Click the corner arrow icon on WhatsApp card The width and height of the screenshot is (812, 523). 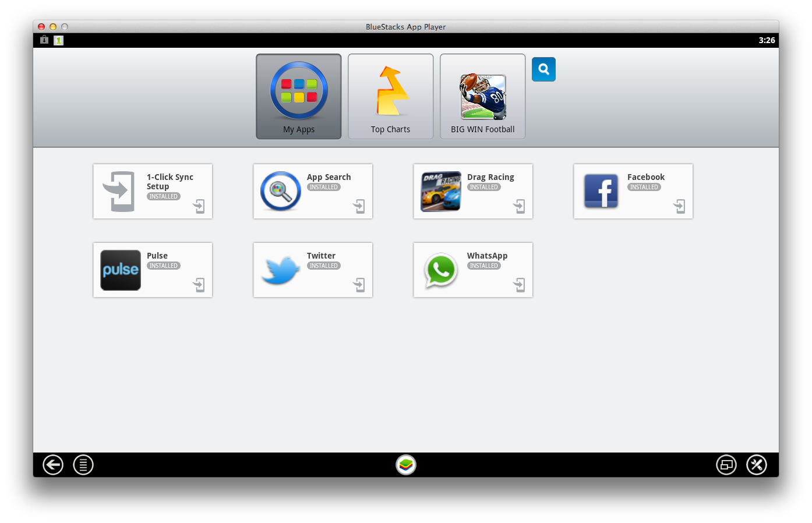(520, 285)
